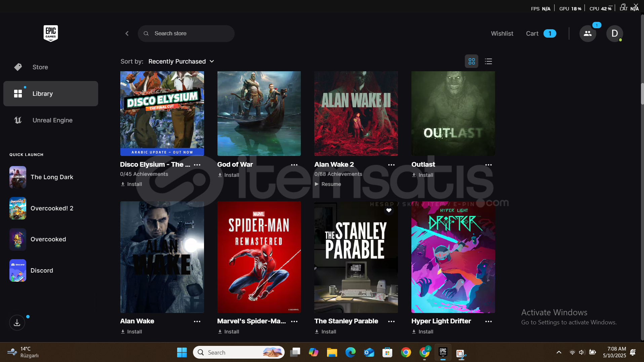
Task: Open Microsoft Store from the taskbar
Action: coord(388,352)
